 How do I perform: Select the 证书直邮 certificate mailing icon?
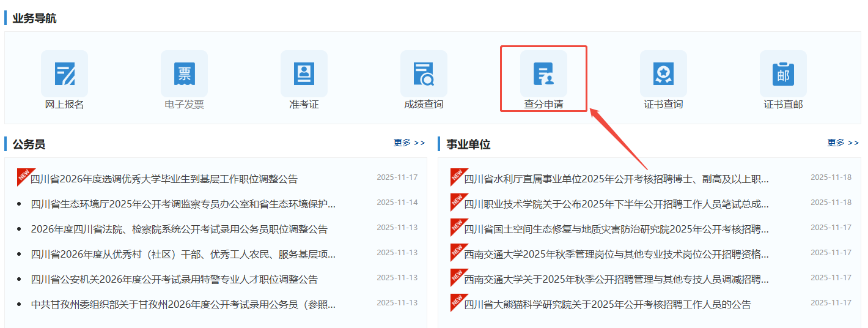coord(783,74)
